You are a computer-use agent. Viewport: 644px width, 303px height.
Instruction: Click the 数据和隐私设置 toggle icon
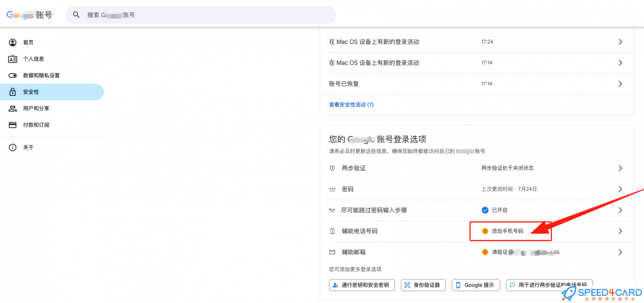13,75
